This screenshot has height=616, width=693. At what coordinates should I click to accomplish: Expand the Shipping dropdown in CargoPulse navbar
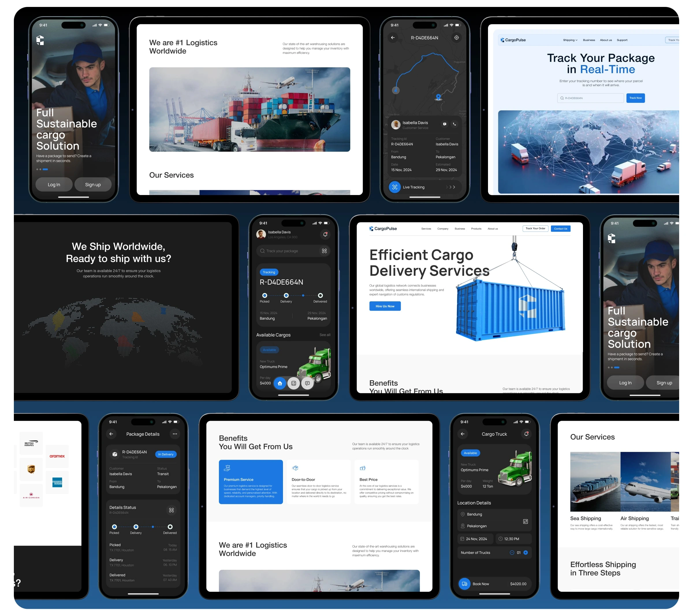[x=570, y=40]
